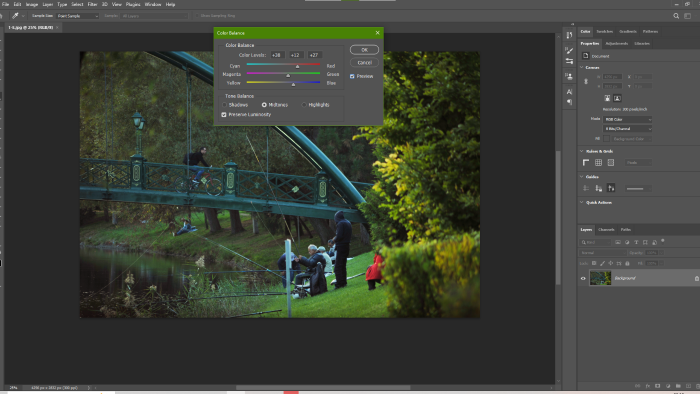The image size is (700, 394).
Task: Open the Clone Source panel icon
Action: coord(569,76)
